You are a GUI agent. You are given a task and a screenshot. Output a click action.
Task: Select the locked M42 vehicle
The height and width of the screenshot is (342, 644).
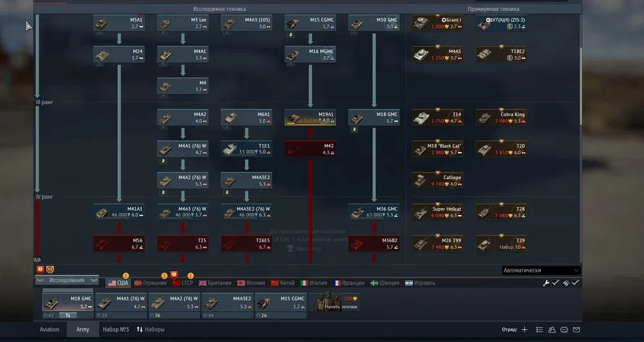[310, 149]
